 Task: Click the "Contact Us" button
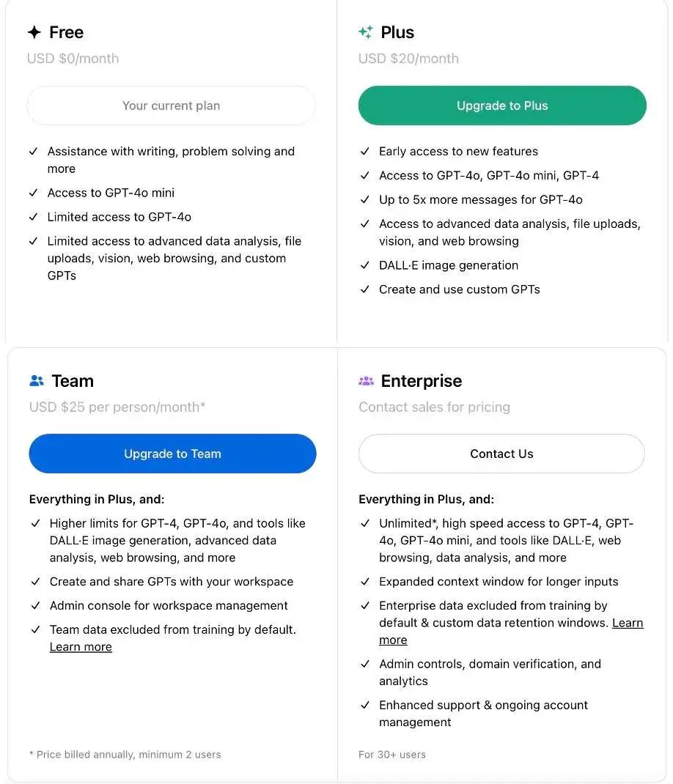501,454
